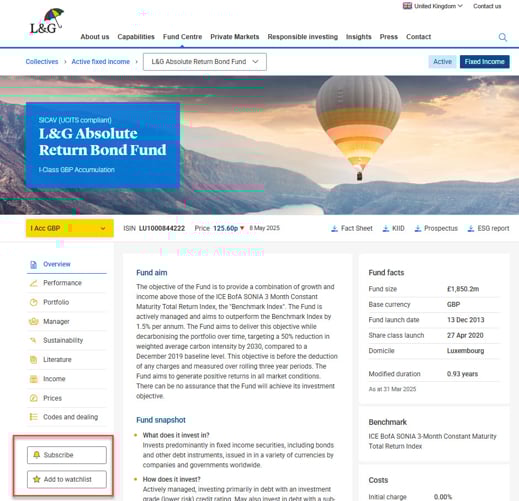The width and height of the screenshot is (519, 501).
Task: Download the Fact Sheet document
Action: click(x=352, y=228)
